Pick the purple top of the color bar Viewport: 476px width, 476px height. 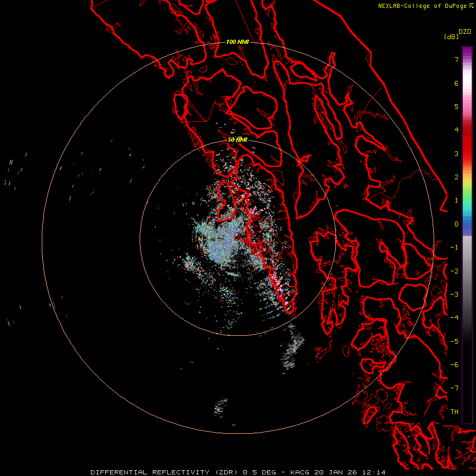point(467,52)
